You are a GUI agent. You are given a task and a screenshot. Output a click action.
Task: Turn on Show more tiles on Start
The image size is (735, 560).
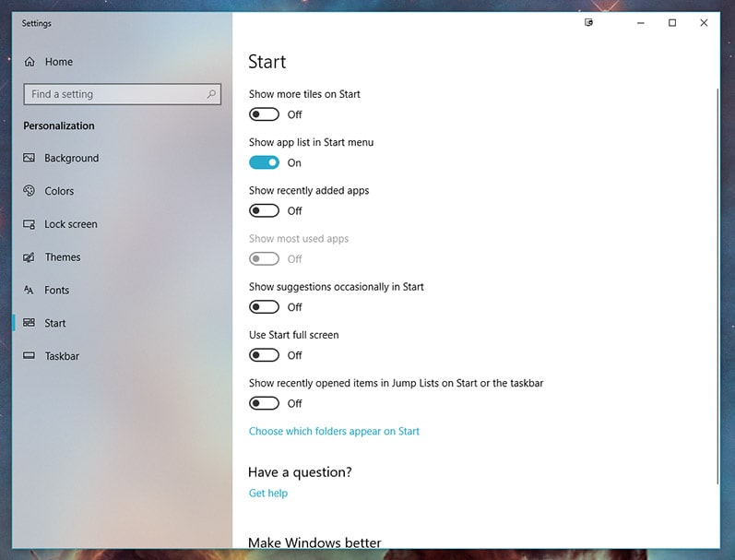tap(264, 114)
